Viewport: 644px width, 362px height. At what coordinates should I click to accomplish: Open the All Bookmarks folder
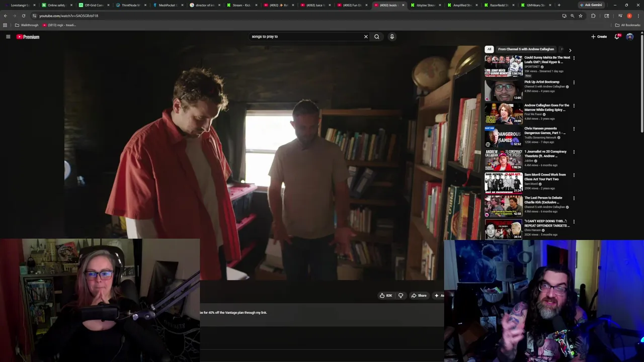click(627, 25)
